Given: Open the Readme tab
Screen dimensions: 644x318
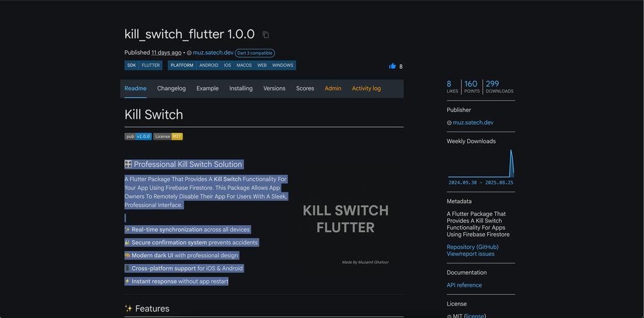Looking at the screenshot, I should (x=136, y=88).
